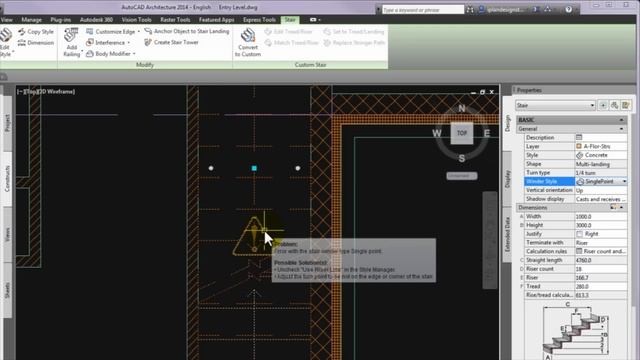Click the Description edit icon

click(579, 137)
